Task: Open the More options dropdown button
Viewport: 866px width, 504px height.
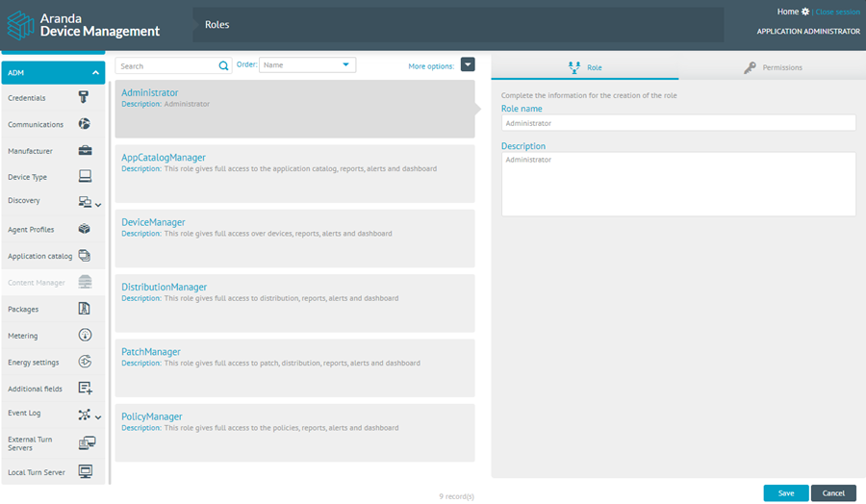Action: pyautogui.click(x=468, y=64)
